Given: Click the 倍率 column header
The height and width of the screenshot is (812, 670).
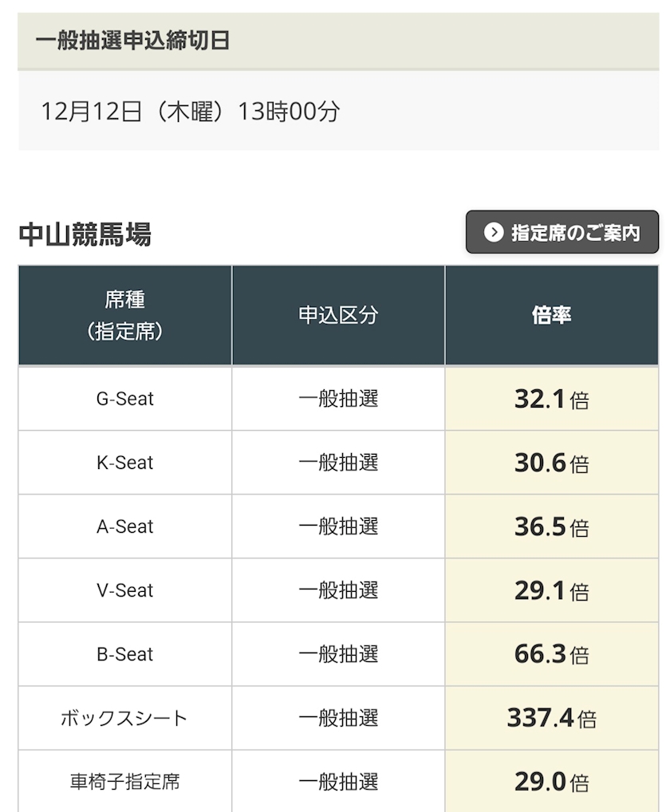Looking at the screenshot, I should coord(551,315).
